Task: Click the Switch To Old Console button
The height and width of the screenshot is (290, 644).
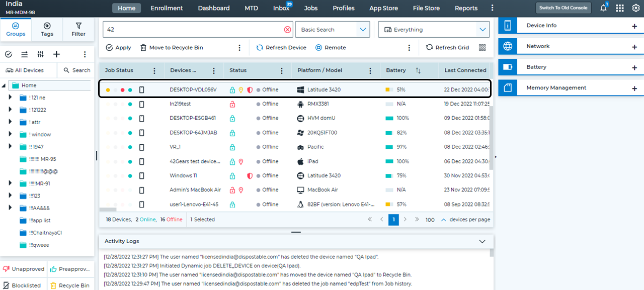Action: pyautogui.click(x=563, y=8)
